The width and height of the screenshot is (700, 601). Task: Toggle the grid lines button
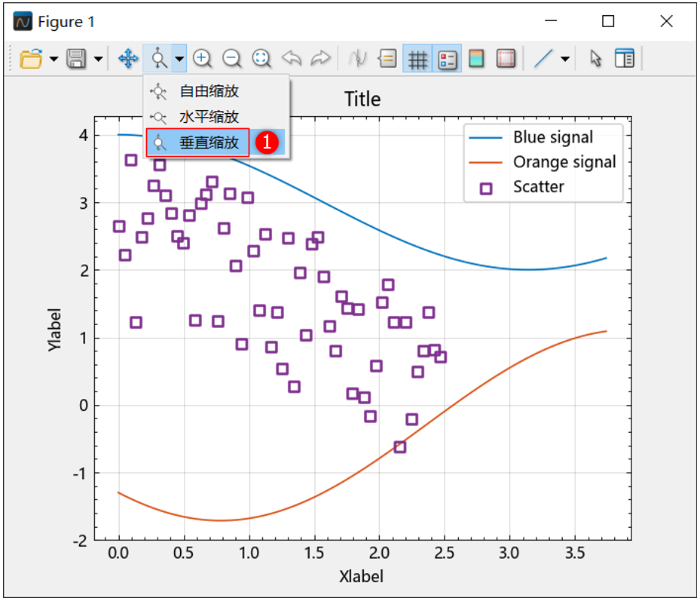[417, 59]
